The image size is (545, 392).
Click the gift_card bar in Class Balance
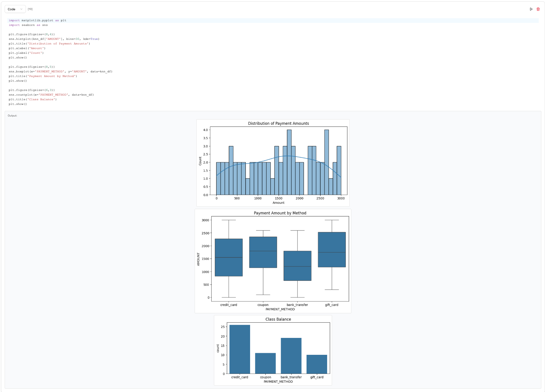[317, 364]
